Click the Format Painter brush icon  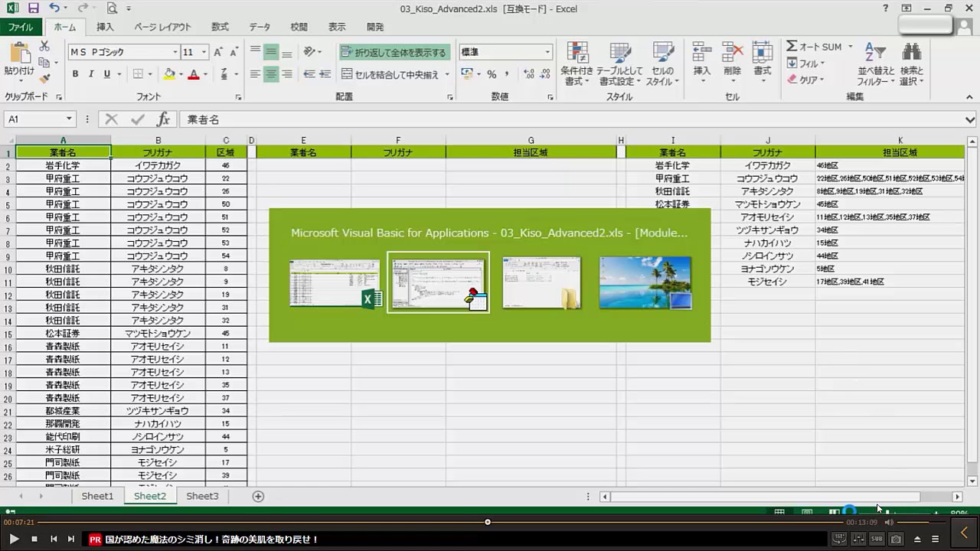coord(44,78)
